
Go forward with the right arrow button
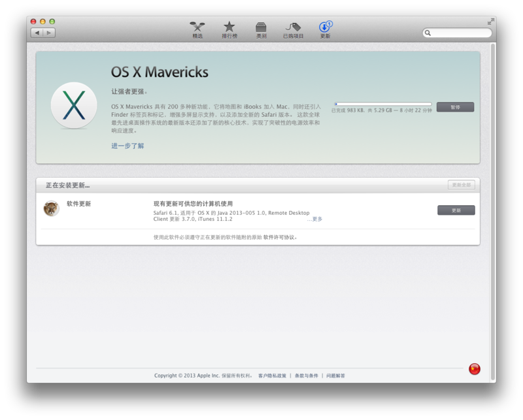pos(49,33)
